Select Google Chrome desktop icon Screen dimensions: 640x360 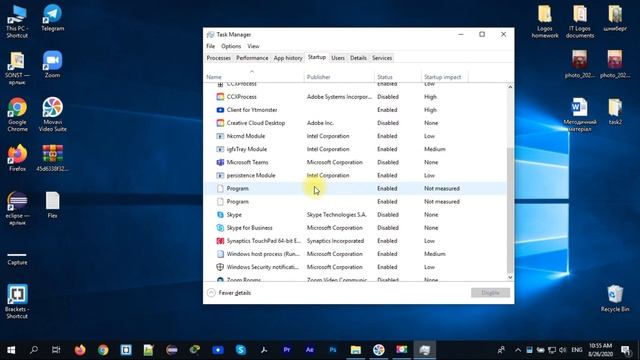tap(17, 114)
